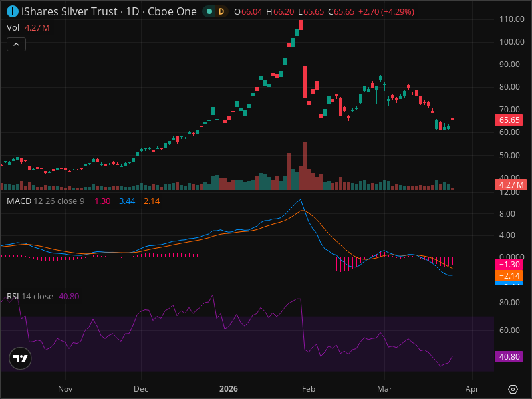Click the 1D interval label
This screenshot has height=399, width=532.
pos(132,11)
